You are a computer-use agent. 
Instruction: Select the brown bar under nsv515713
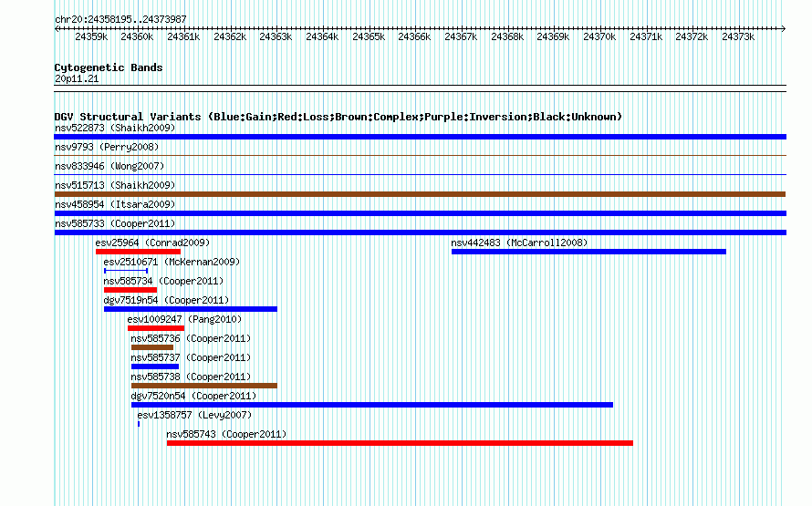pyautogui.click(x=420, y=194)
